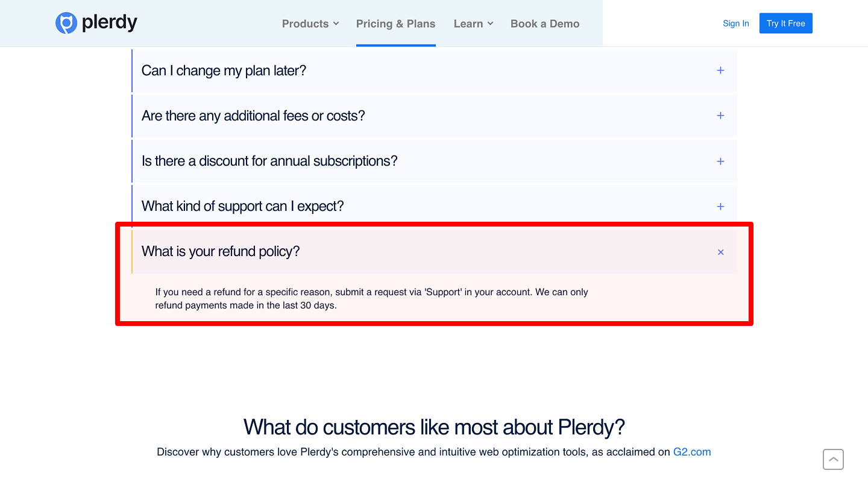Collapse the refund policy answer via the × icon
The image size is (868, 482).
pos(720,252)
